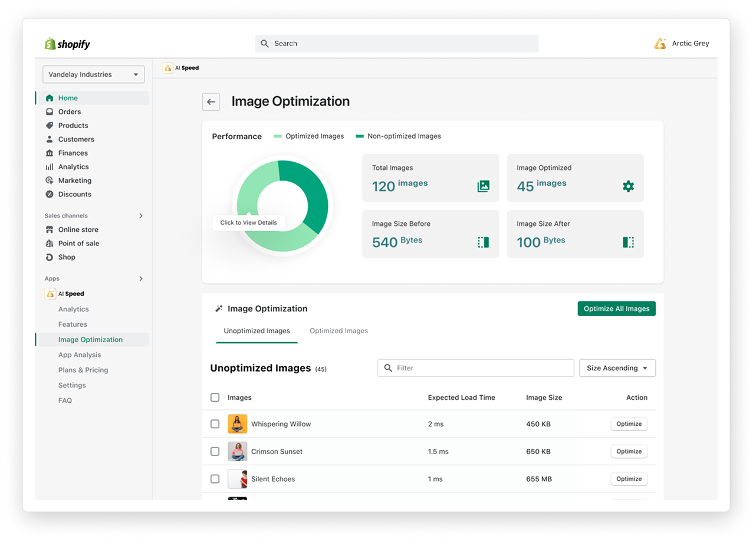Click the Image Optimized gear icon
756x542 pixels.
tap(628, 186)
